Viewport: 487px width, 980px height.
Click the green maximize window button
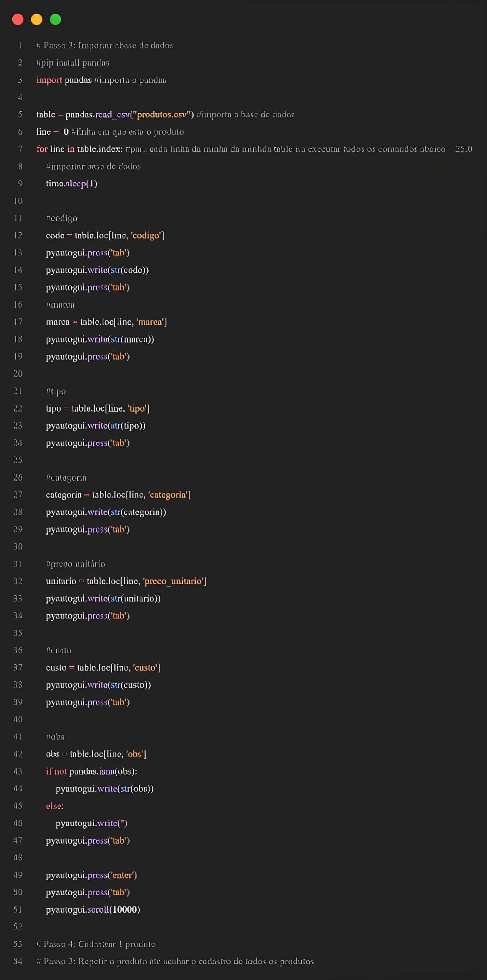tap(56, 20)
